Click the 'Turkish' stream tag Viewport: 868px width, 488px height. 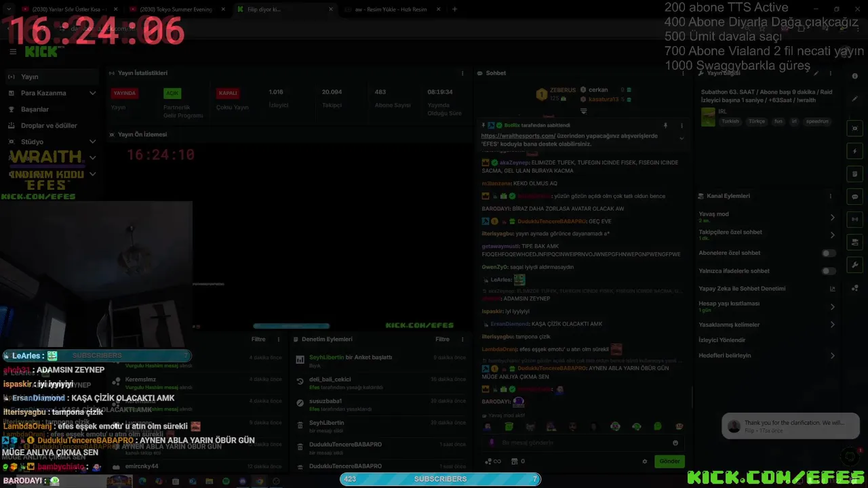(x=730, y=121)
